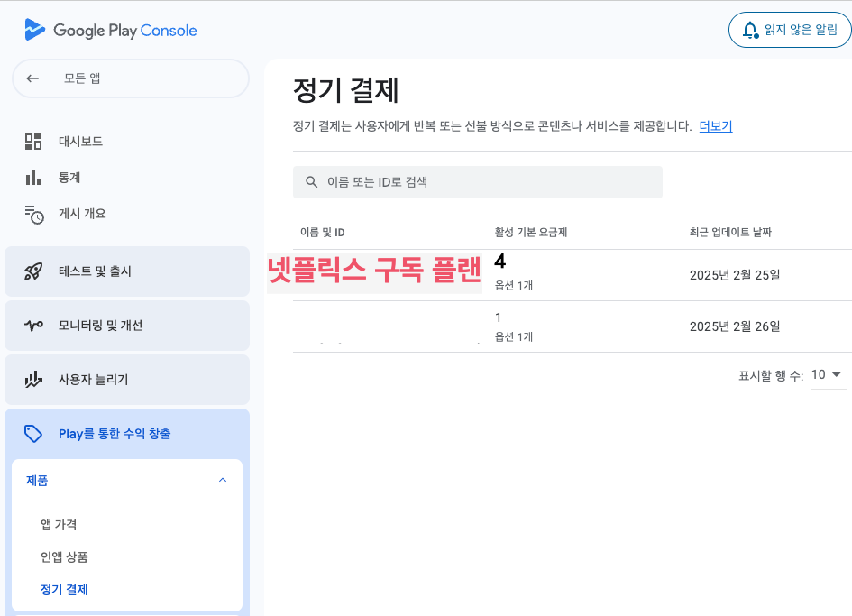The width and height of the screenshot is (852, 616).
Task: Click the price tag icon for Play를 통한 수익 창출
Action: [x=33, y=434]
